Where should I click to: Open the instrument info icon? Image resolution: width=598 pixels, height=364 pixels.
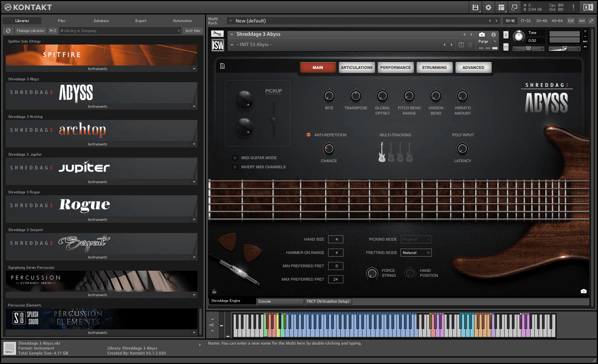[494, 34]
